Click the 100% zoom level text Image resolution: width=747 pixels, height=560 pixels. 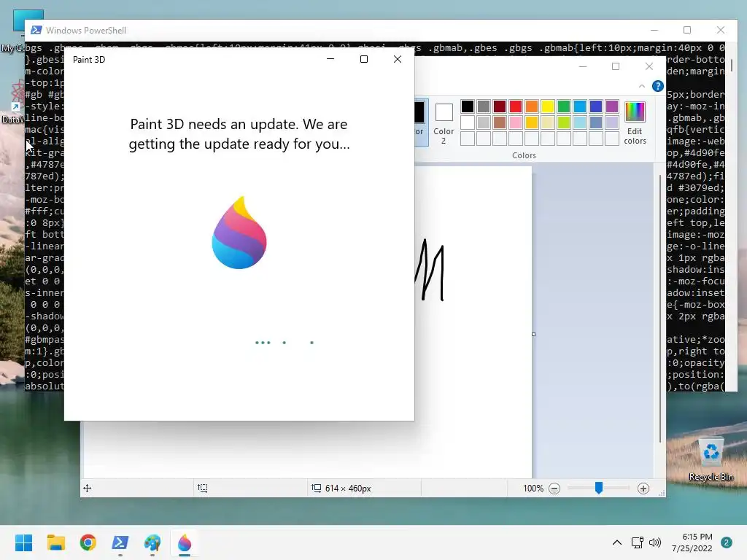(533, 489)
